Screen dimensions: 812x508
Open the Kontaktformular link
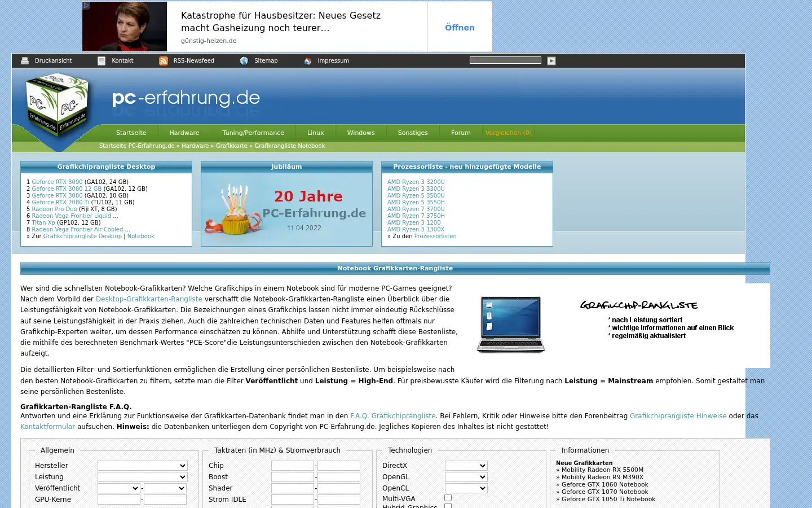pos(47,427)
